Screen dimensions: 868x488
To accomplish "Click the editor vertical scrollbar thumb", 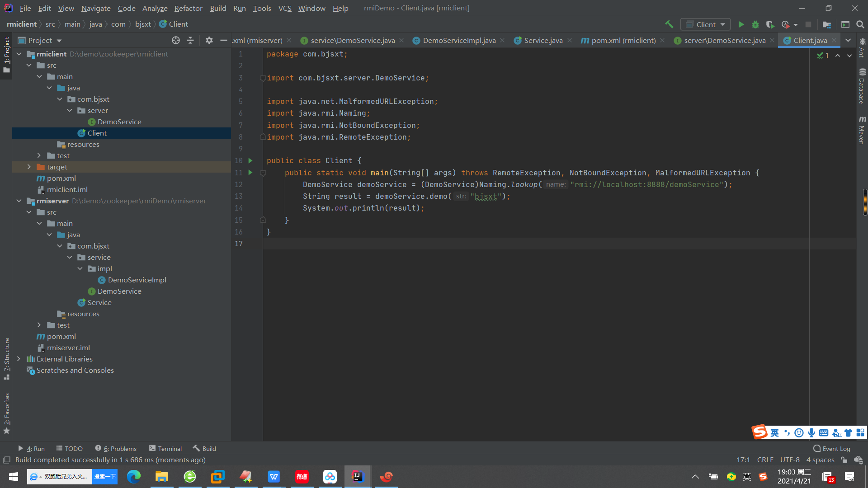I will click(865, 202).
